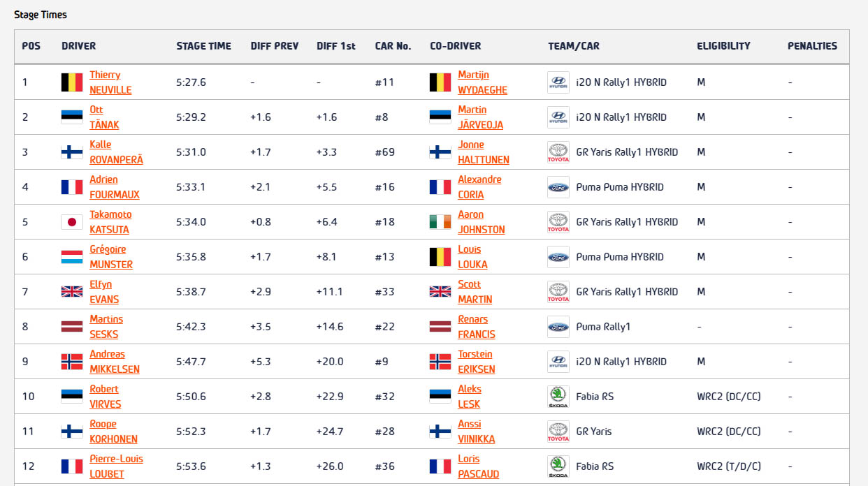The width and height of the screenshot is (868, 486).
Task: Open co-driver Martijn Wydaeghe link
Action: coord(482,82)
